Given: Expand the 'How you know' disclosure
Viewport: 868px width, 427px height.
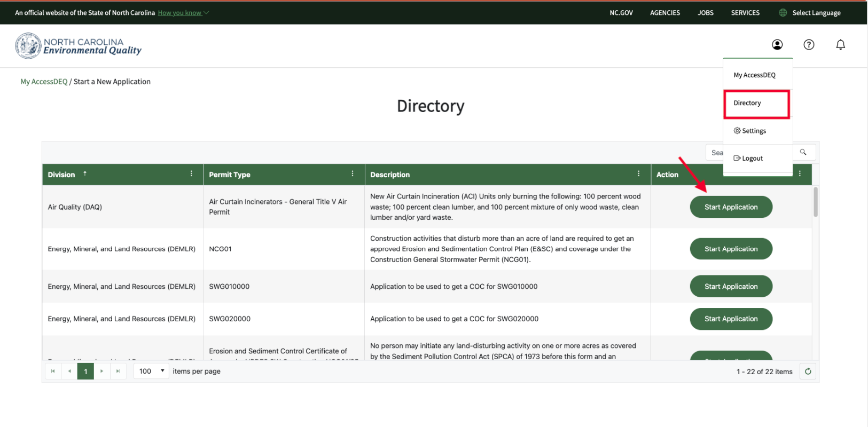Looking at the screenshot, I should [x=183, y=13].
